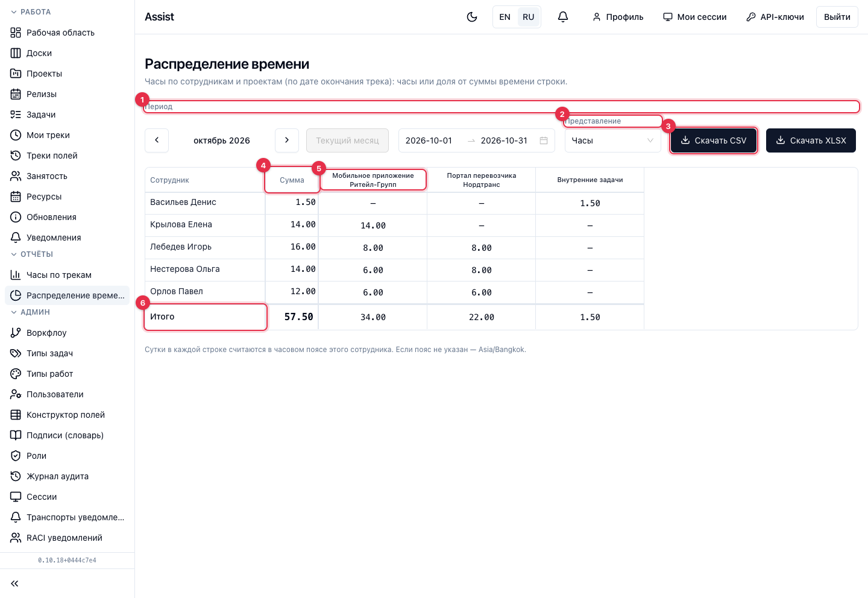The width and height of the screenshot is (868, 598).
Task: Download report via Скачать XLSX
Action: click(x=811, y=140)
